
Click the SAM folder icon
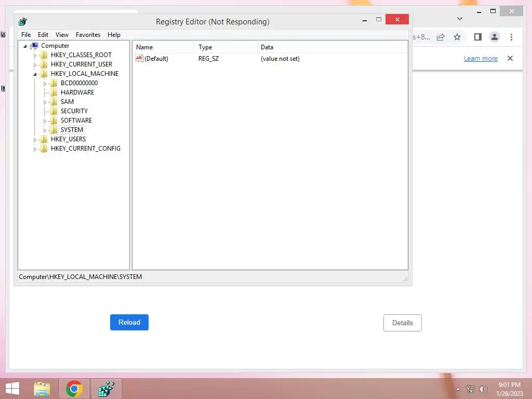click(54, 102)
